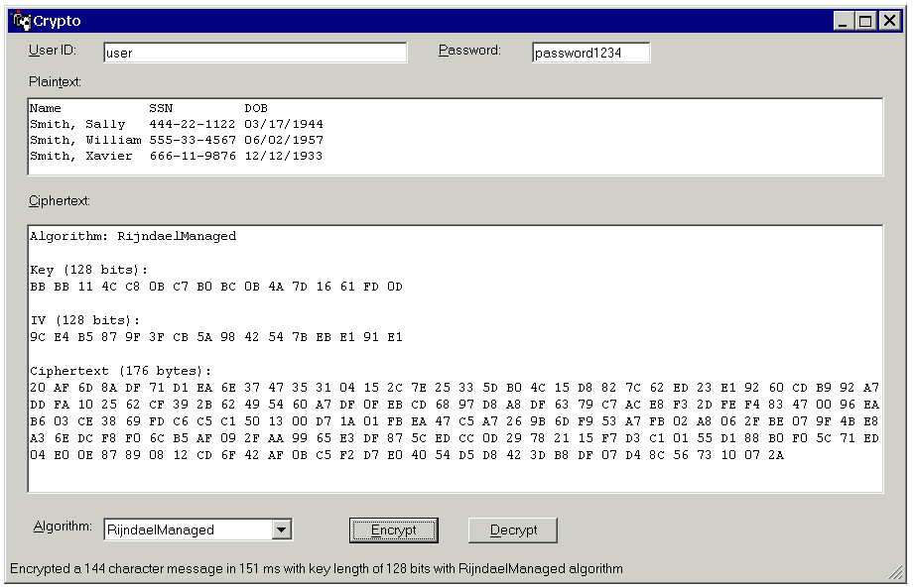Click the Key hex value line in Ciphertext
Viewport: 915px width, 588px height.
tap(216, 287)
